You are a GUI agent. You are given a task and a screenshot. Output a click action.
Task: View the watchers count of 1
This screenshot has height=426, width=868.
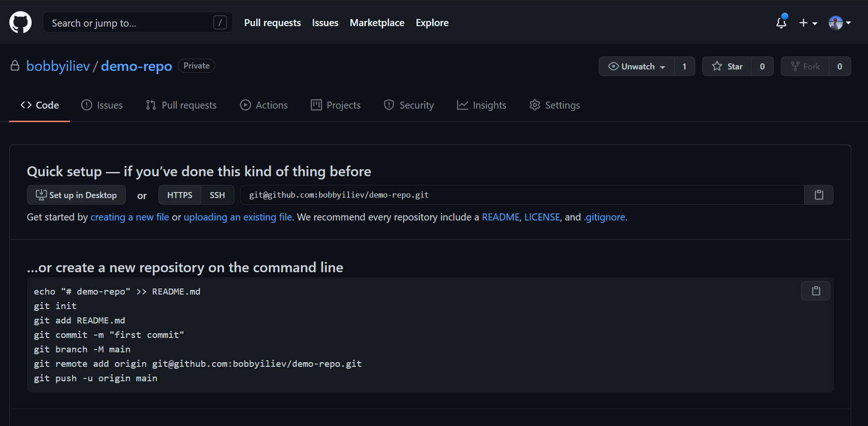[684, 66]
